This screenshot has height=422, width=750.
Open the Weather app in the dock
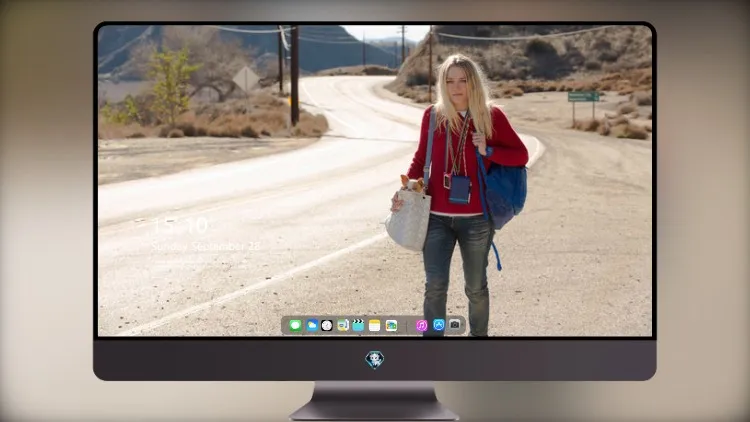pyautogui.click(x=311, y=325)
